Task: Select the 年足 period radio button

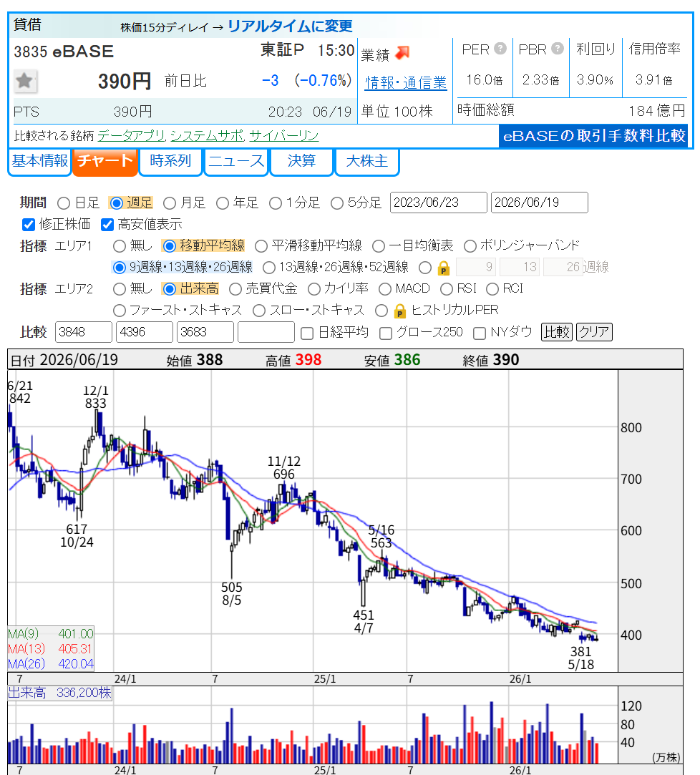Action: pos(222,203)
